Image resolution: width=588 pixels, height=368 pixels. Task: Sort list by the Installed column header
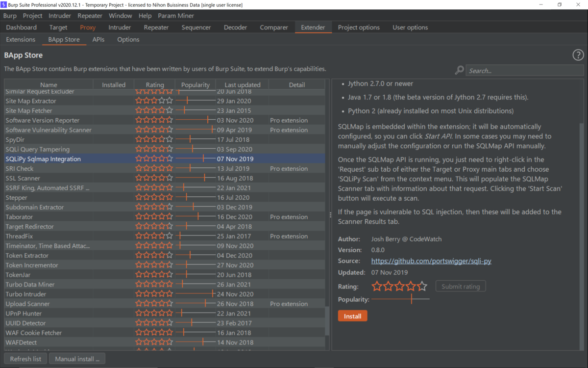point(114,85)
